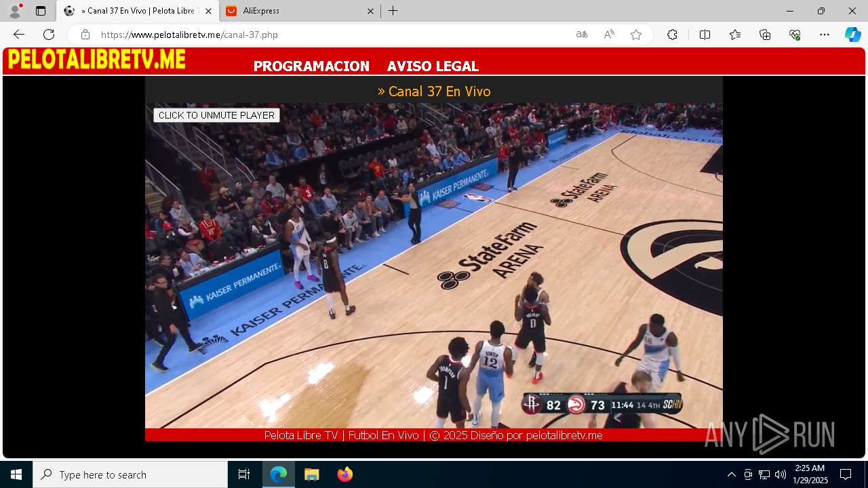868x488 pixels.
Task: Close the AliExpress tab
Action: pyautogui.click(x=370, y=11)
